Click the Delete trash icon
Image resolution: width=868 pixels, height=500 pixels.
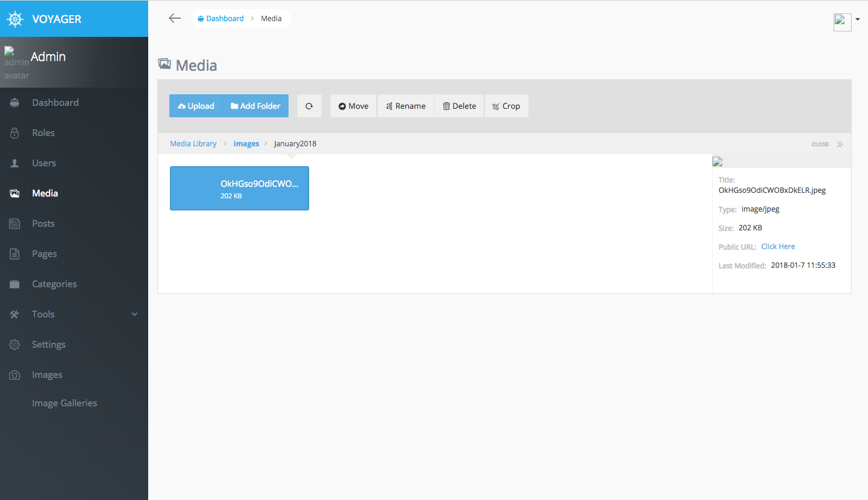click(x=458, y=106)
